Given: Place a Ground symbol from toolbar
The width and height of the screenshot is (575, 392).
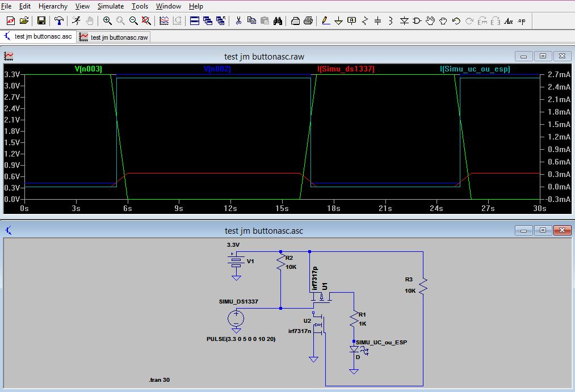Looking at the screenshot, I should pyautogui.click(x=338, y=21).
